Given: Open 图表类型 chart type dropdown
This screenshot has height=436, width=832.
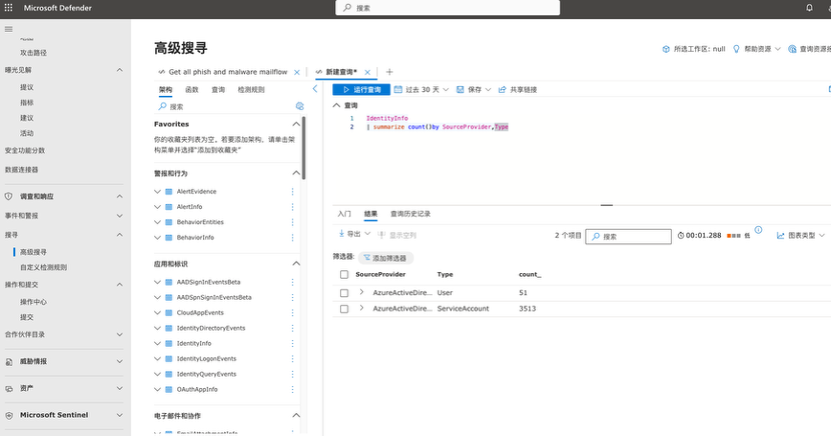Looking at the screenshot, I should (801, 236).
